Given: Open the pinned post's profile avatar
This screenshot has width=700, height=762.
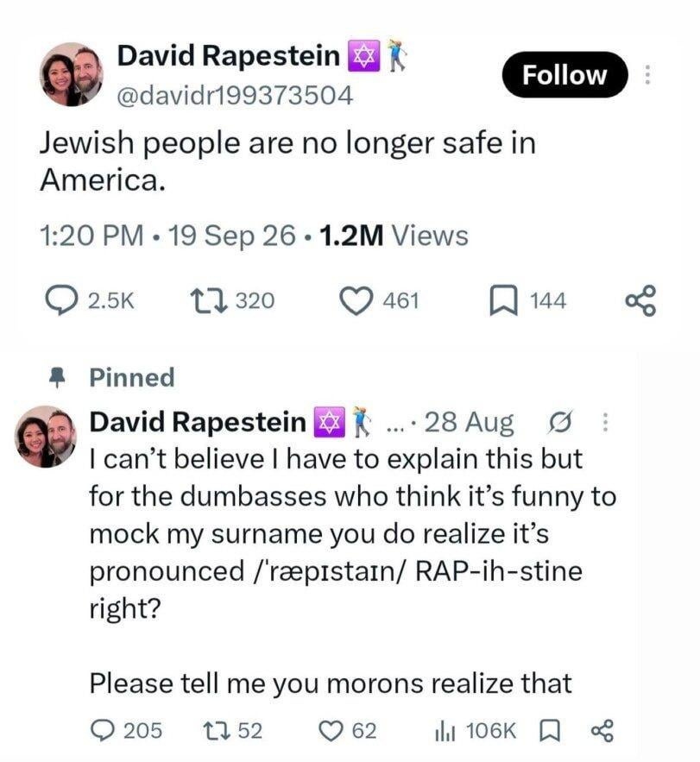Looking at the screenshot, I should 47,437.
